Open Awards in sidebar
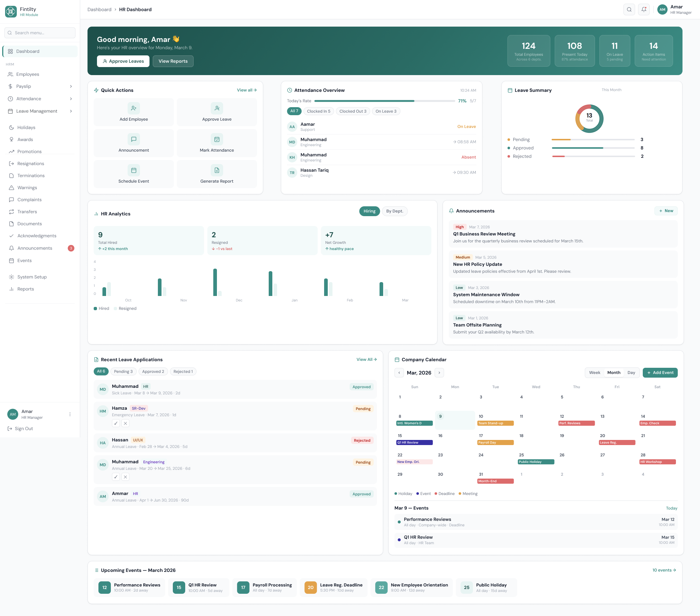 [40, 140]
